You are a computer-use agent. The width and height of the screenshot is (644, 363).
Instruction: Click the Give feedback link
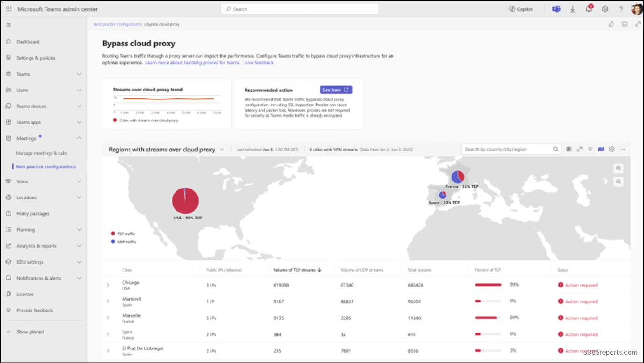259,63
